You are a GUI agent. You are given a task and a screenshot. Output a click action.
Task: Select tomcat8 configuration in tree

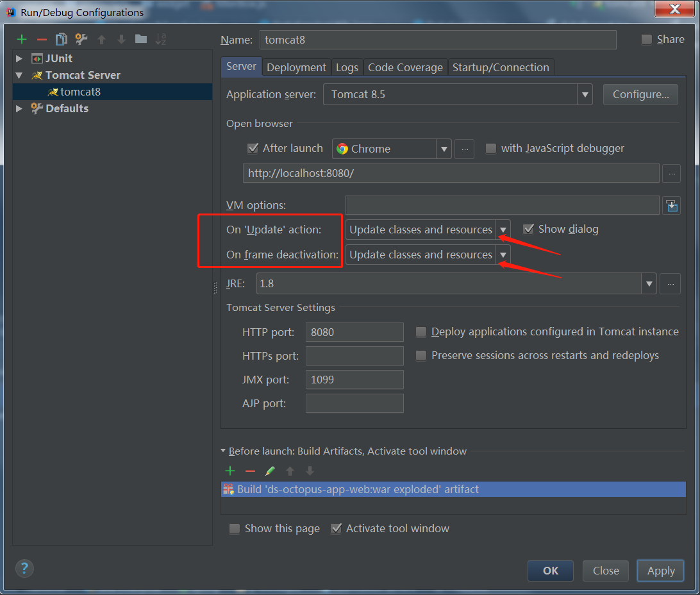point(113,92)
